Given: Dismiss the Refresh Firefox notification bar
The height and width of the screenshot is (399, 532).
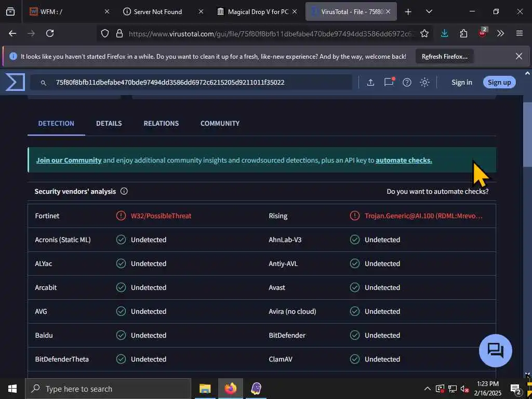Looking at the screenshot, I should tap(519, 56).
